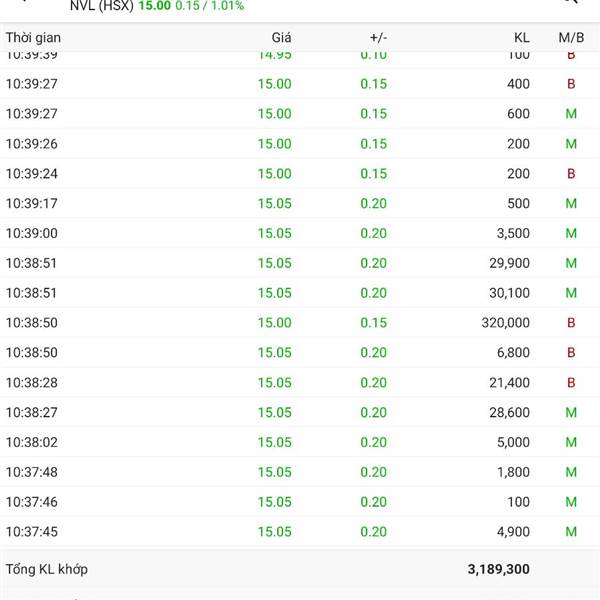Click the 6,800 volume value
This screenshot has height=600, width=600.
[515, 353]
